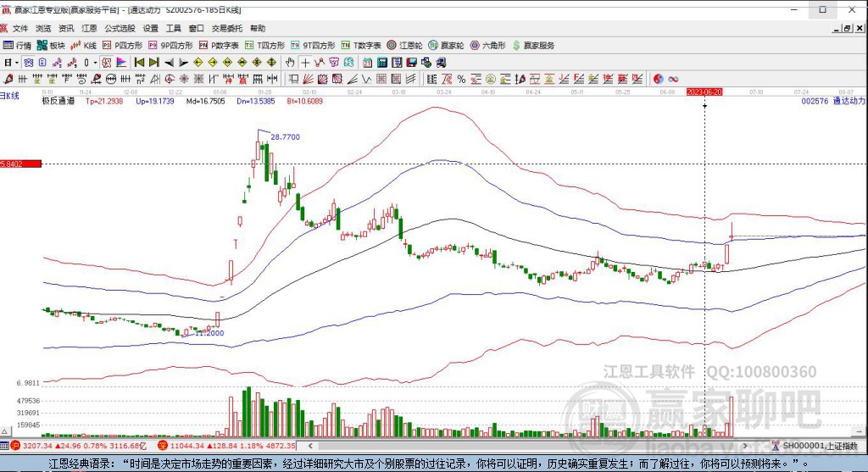This screenshot has width=868, height=472.
Task: Select the circled 金 ratio icon
Action: pos(491,79)
